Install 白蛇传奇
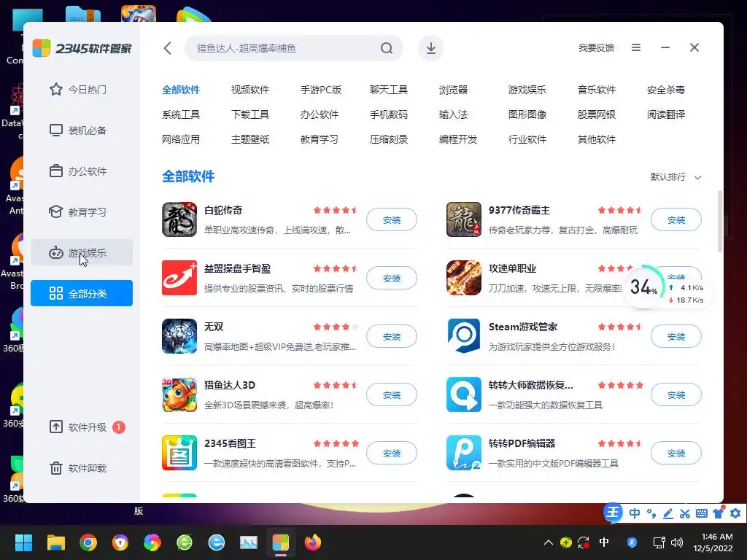747x560 pixels. [x=392, y=220]
